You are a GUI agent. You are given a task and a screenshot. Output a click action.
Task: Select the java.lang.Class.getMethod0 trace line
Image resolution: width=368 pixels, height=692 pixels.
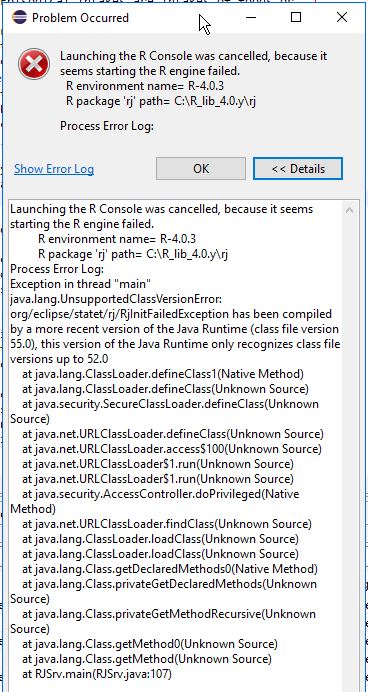coord(150,644)
